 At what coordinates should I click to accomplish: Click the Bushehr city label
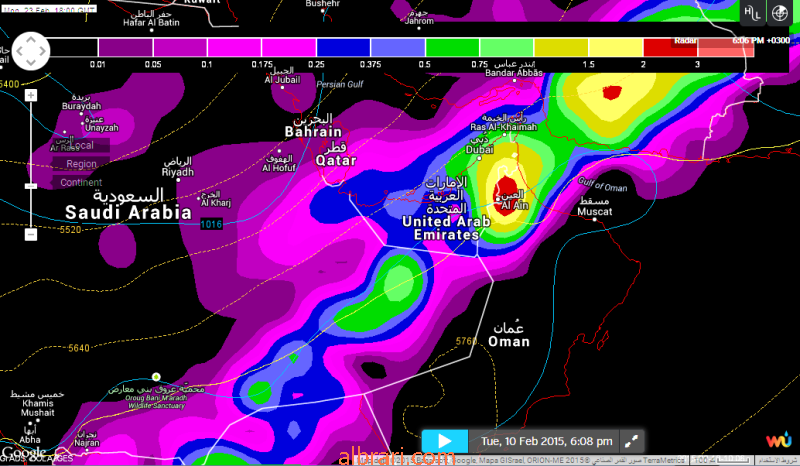(322, 4)
